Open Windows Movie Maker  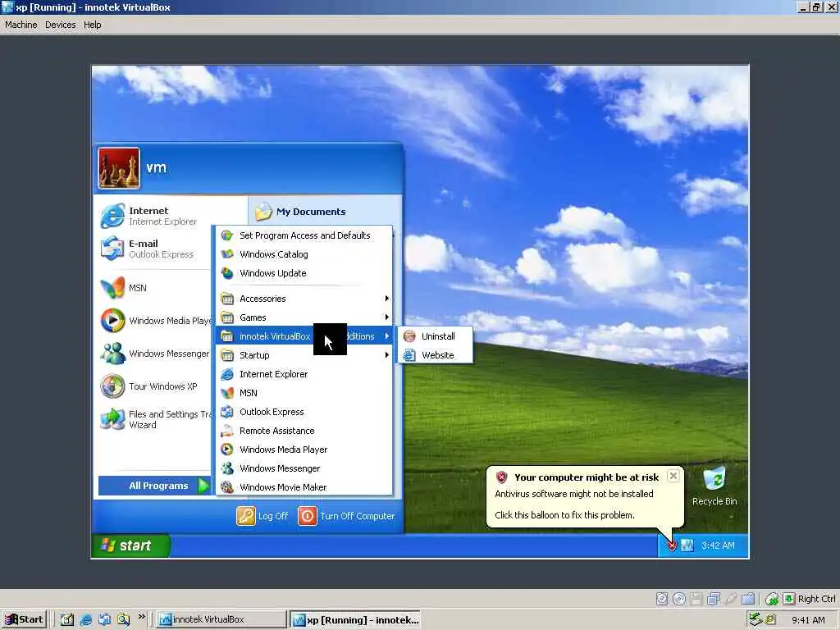(x=304, y=487)
